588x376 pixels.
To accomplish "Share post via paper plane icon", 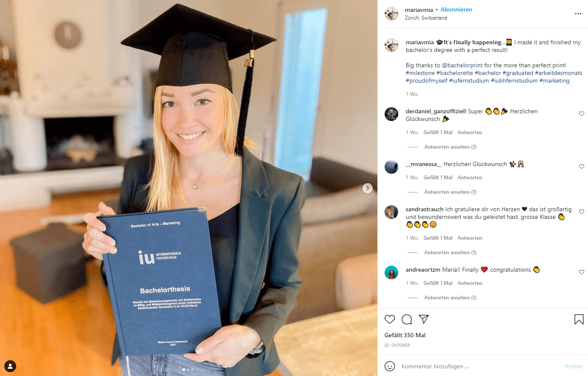I will pos(423,319).
